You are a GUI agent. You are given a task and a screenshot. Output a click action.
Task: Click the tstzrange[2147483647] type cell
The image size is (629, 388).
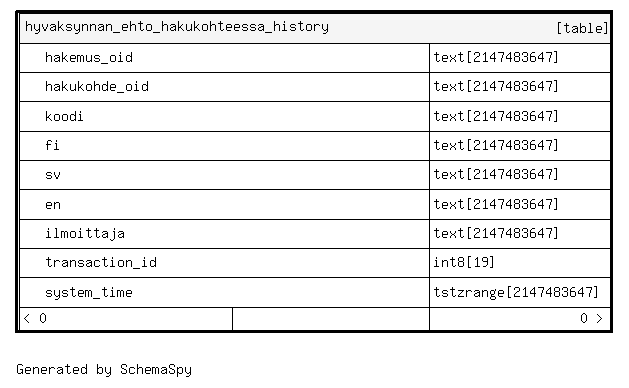coord(520,293)
